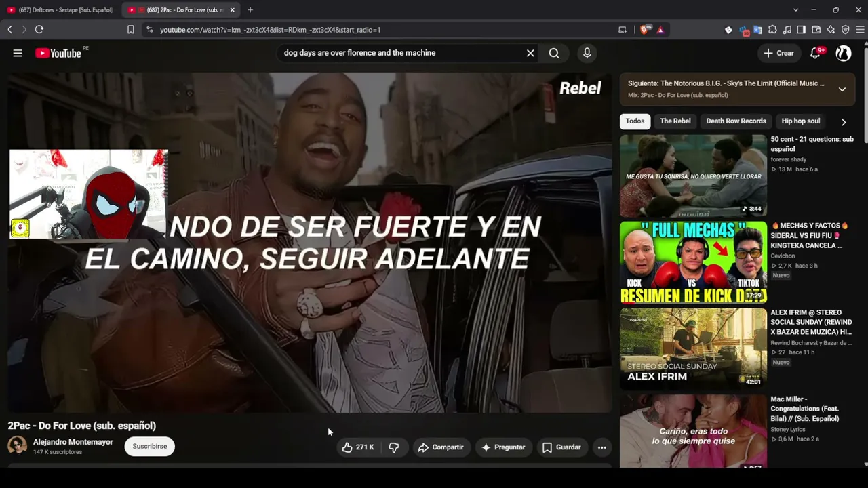This screenshot has width=868, height=488.
Task: Open the media control music note icon
Action: point(787,30)
